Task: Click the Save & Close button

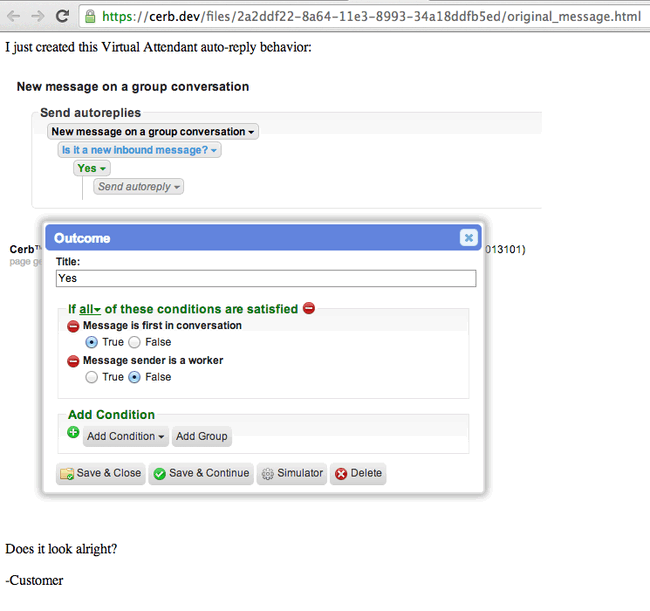Action: (x=101, y=473)
